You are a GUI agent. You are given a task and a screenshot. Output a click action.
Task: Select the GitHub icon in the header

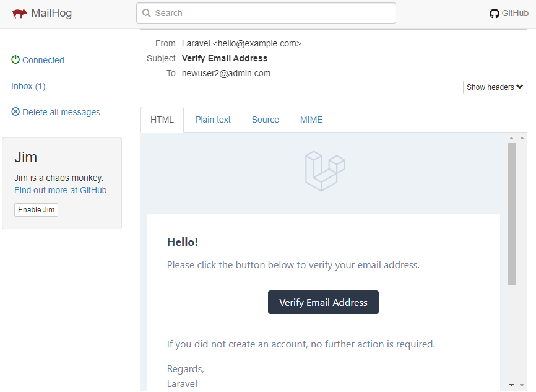[x=494, y=12]
